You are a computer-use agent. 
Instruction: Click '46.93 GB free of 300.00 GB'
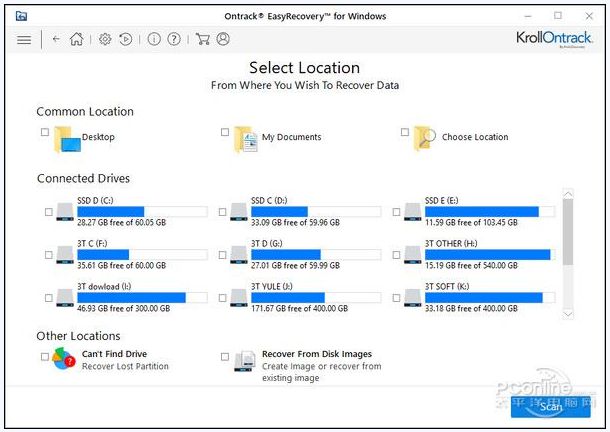pos(123,308)
